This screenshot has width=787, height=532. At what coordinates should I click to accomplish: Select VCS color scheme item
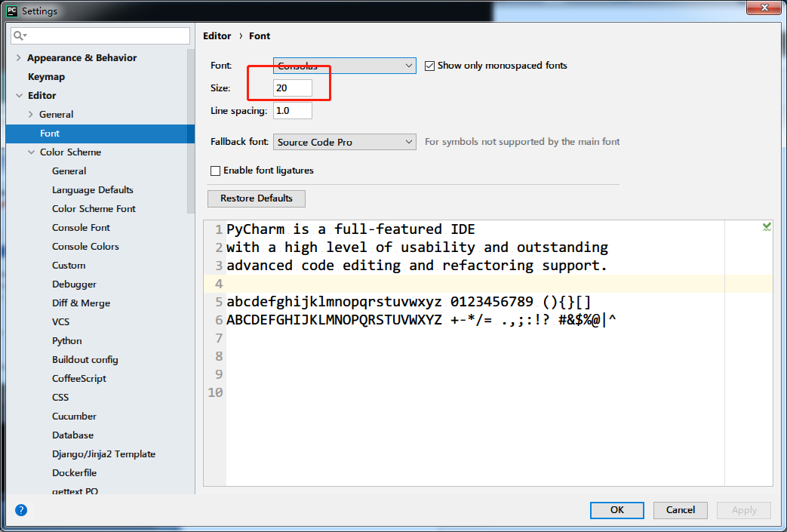point(60,322)
